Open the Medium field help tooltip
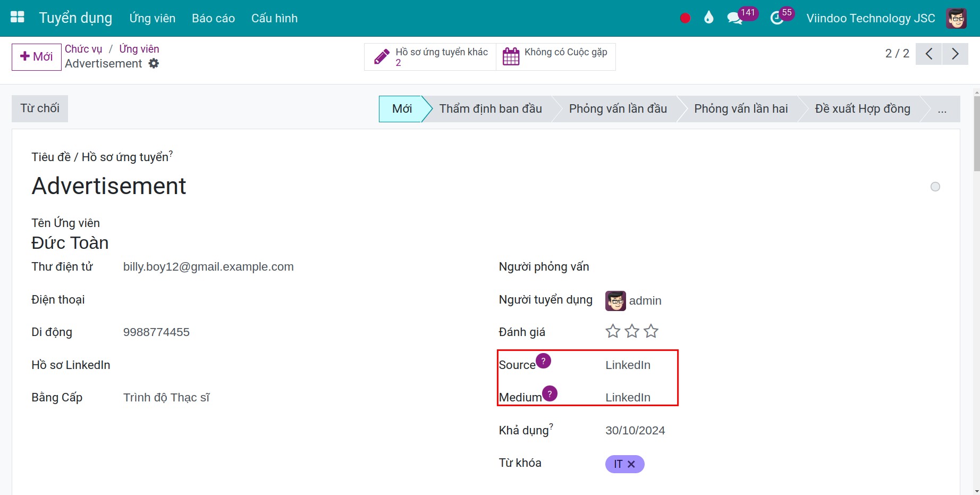Viewport: 980px width, 495px height. [550, 393]
